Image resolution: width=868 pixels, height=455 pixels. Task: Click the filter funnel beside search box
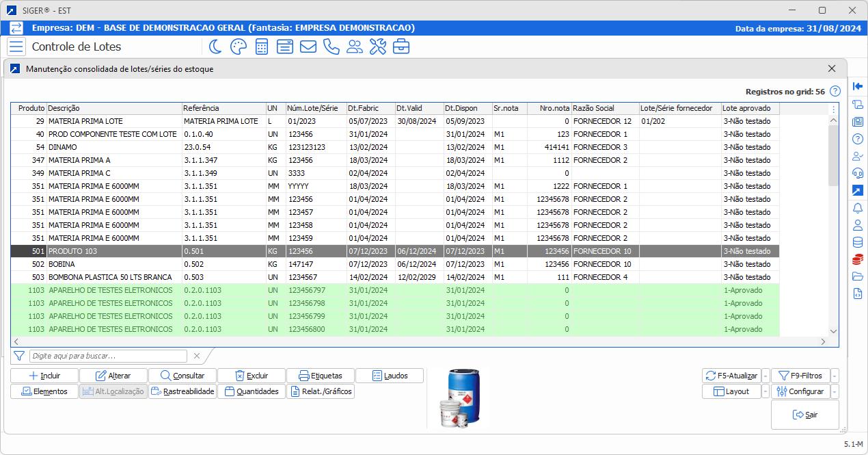click(19, 356)
